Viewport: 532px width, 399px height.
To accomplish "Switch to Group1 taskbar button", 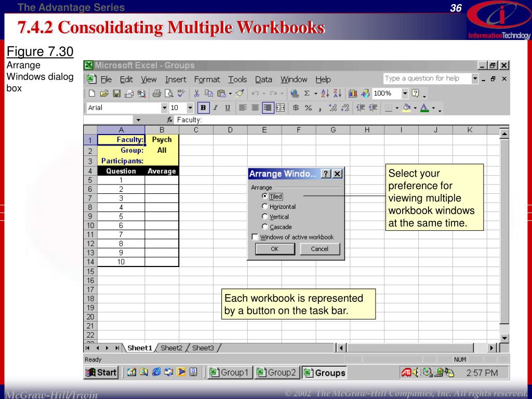I will click(230, 372).
